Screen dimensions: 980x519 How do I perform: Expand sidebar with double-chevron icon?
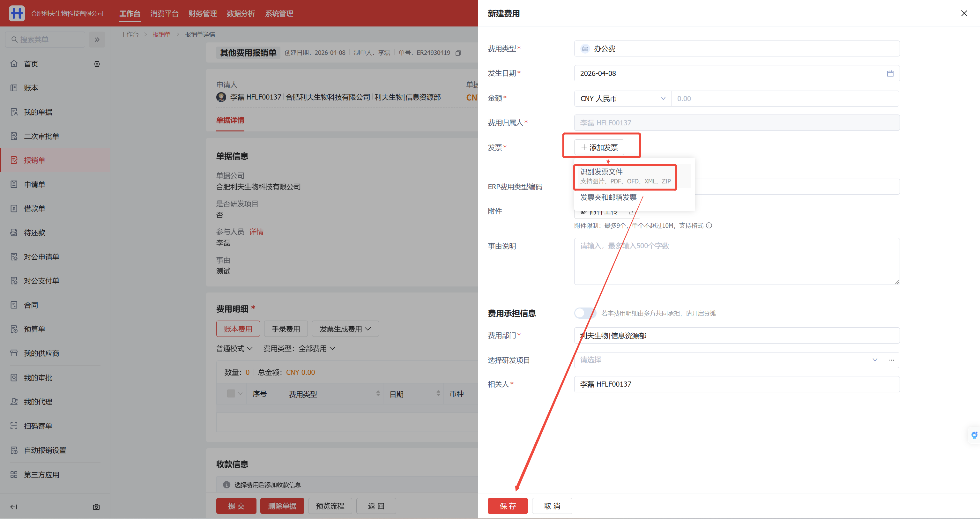(97, 40)
